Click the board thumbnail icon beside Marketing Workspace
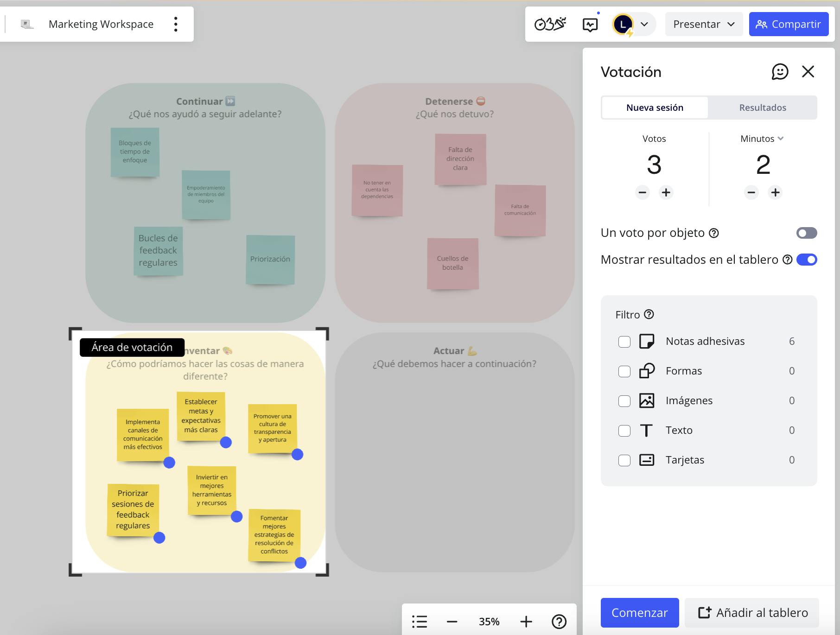This screenshot has width=840, height=635. [27, 24]
